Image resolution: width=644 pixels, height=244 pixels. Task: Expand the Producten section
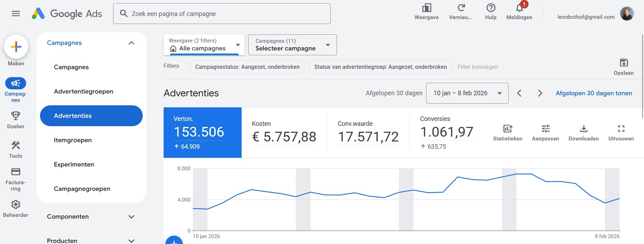131,241
